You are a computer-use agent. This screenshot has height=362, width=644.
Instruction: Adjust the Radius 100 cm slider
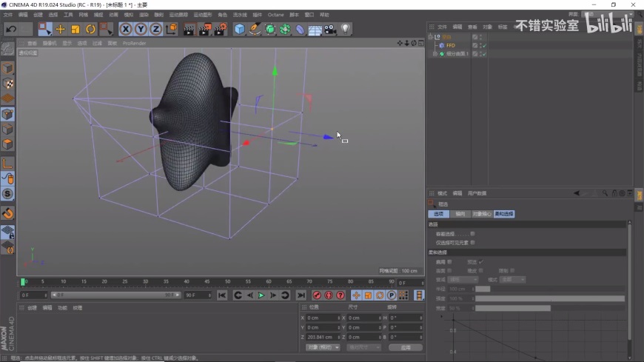click(550, 289)
